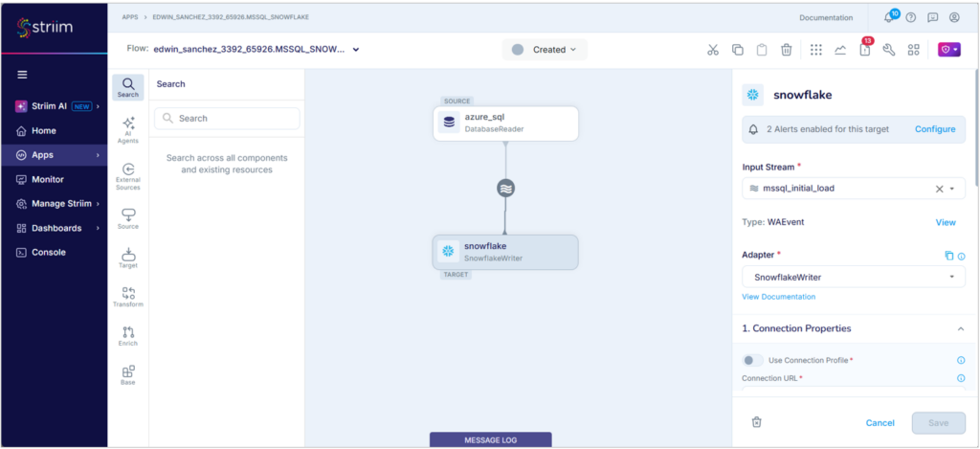Open the chart metrics icon
Image resolution: width=980 pixels, height=449 pixels.
840,50
